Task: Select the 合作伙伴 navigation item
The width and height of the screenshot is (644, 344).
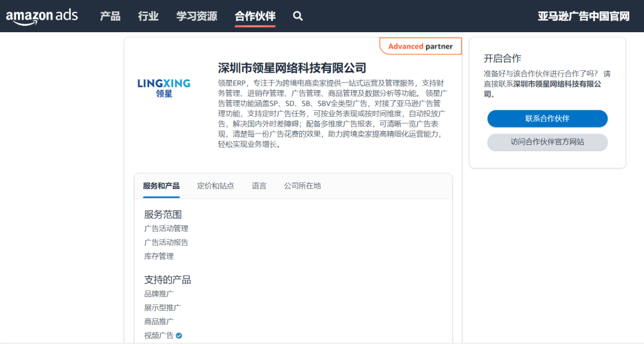Action: coord(255,16)
